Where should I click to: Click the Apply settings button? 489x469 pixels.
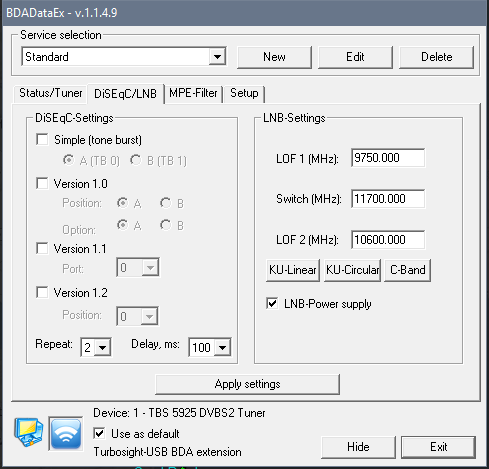[248, 384]
